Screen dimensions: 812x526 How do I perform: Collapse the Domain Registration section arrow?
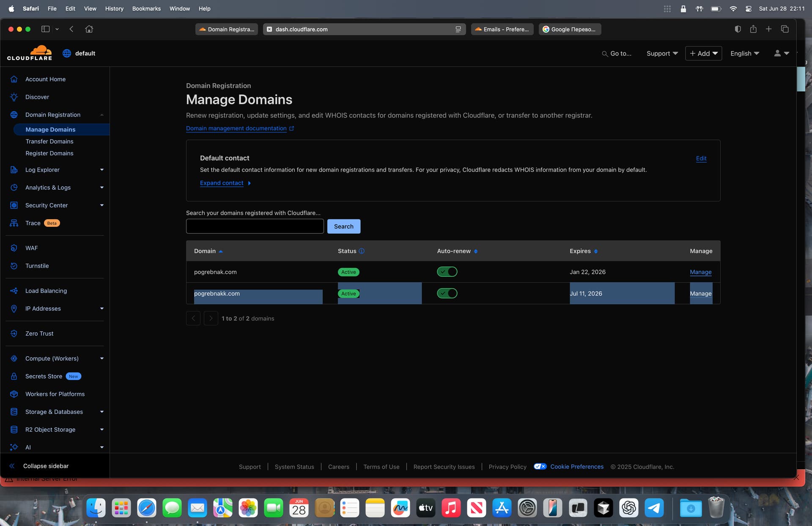click(x=102, y=115)
